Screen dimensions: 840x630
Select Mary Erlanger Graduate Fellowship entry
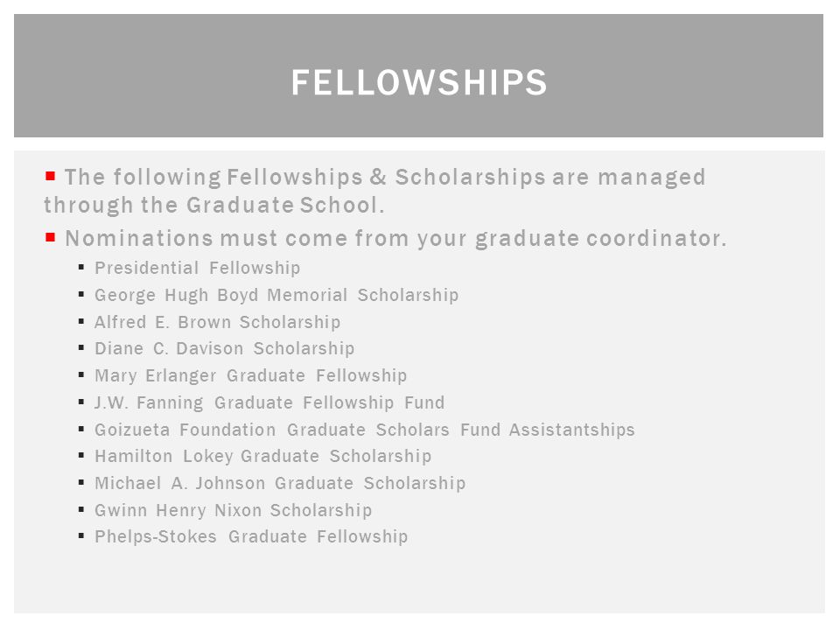251,375
